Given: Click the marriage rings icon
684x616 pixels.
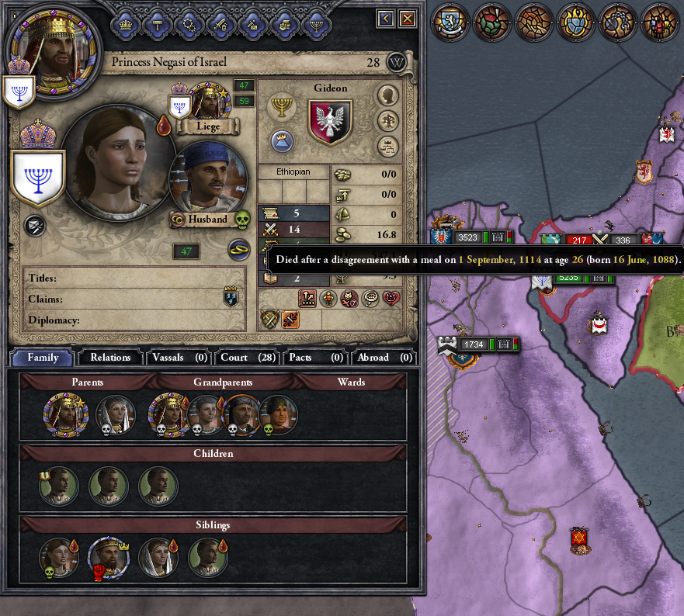Looking at the screenshot, I should [239, 250].
